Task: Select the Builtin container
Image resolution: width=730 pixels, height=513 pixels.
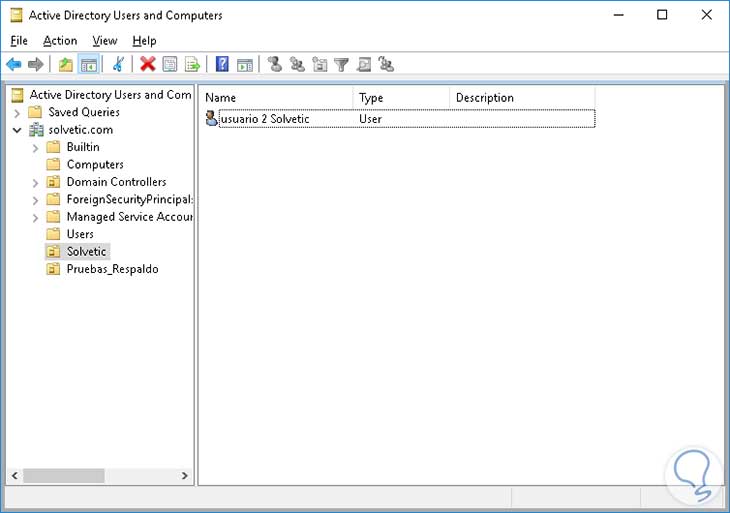Action: pyautogui.click(x=83, y=147)
